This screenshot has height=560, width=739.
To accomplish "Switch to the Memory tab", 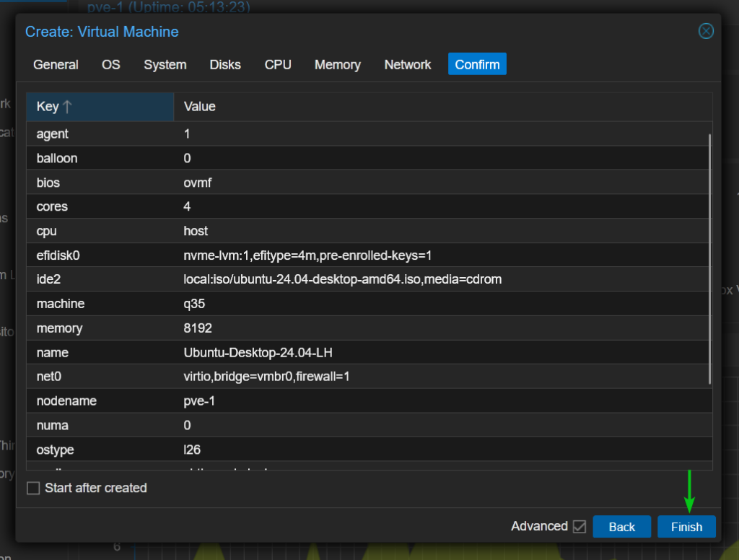I will (338, 64).
